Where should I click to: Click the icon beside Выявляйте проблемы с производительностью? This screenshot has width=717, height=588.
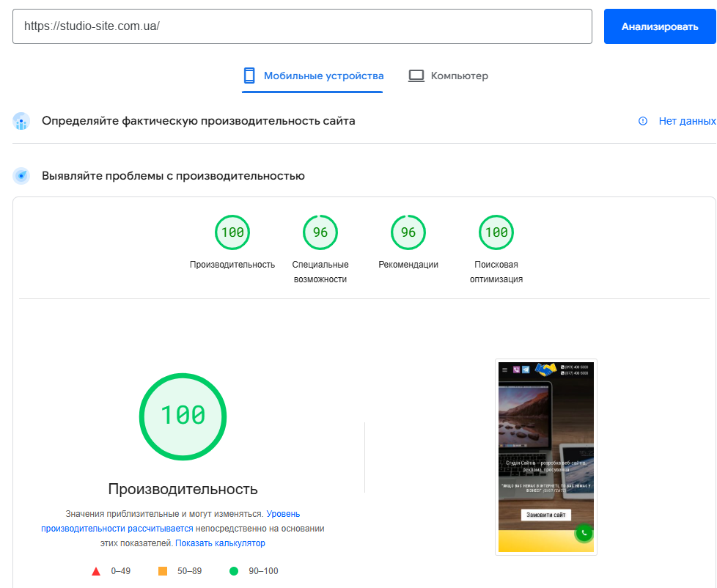[21, 174]
